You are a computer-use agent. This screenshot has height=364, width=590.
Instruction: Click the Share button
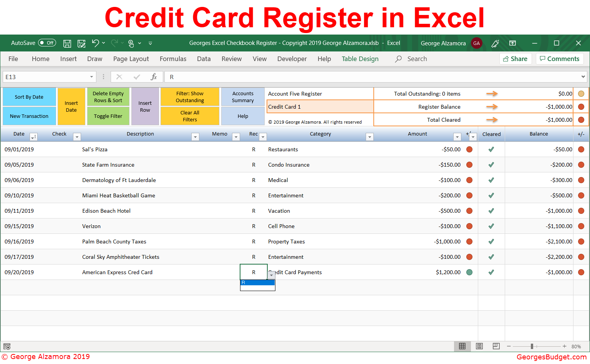[x=515, y=59]
